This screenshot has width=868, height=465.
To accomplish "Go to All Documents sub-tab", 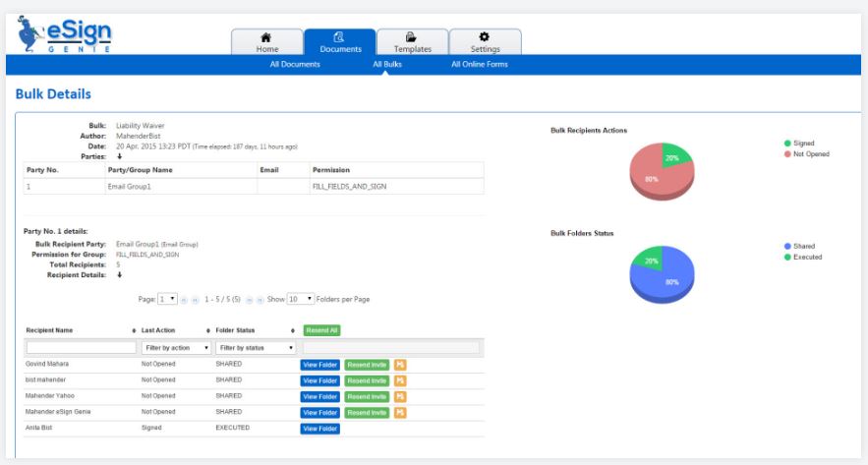I will [295, 65].
